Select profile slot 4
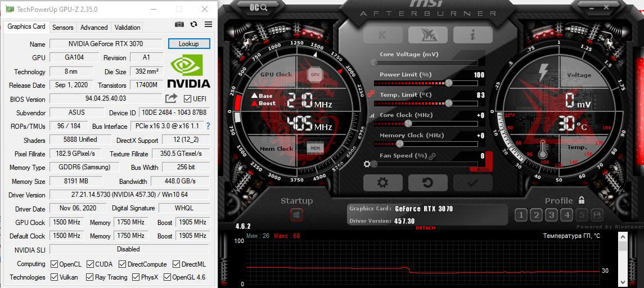The image size is (644, 288). pos(567,215)
